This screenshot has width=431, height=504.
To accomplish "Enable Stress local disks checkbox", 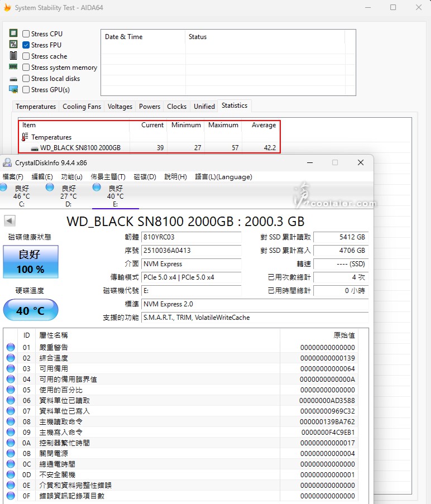I will point(26,79).
